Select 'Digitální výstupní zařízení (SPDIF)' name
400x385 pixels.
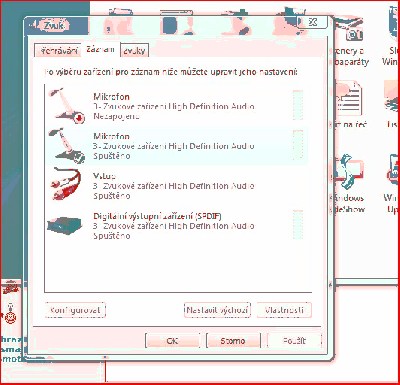click(x=157, y=216)
